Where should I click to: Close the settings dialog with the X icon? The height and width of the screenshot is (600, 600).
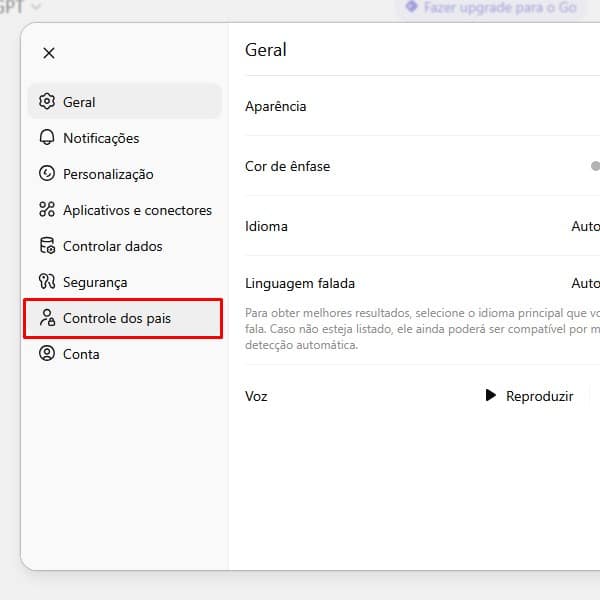tap(49, 53)
